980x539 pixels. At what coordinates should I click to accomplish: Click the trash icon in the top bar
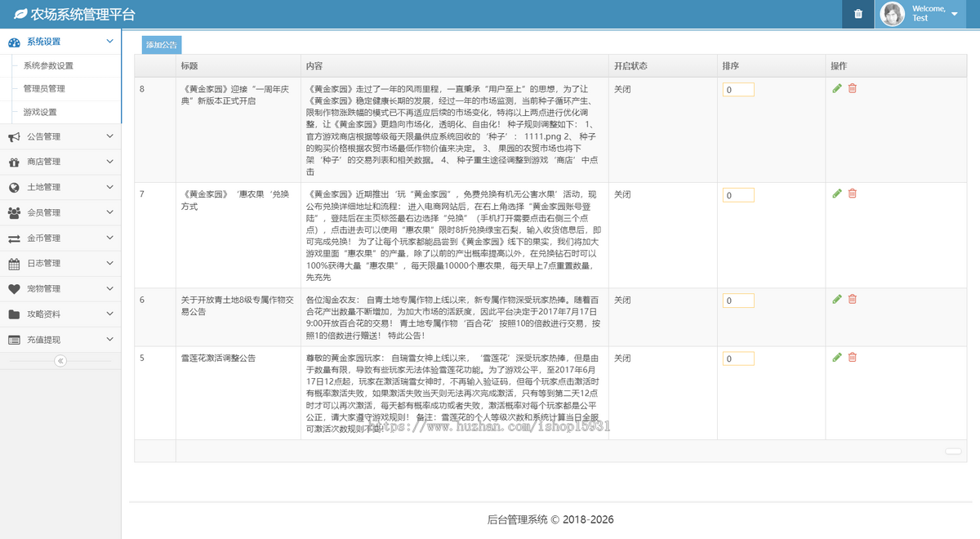pos(857,14)
